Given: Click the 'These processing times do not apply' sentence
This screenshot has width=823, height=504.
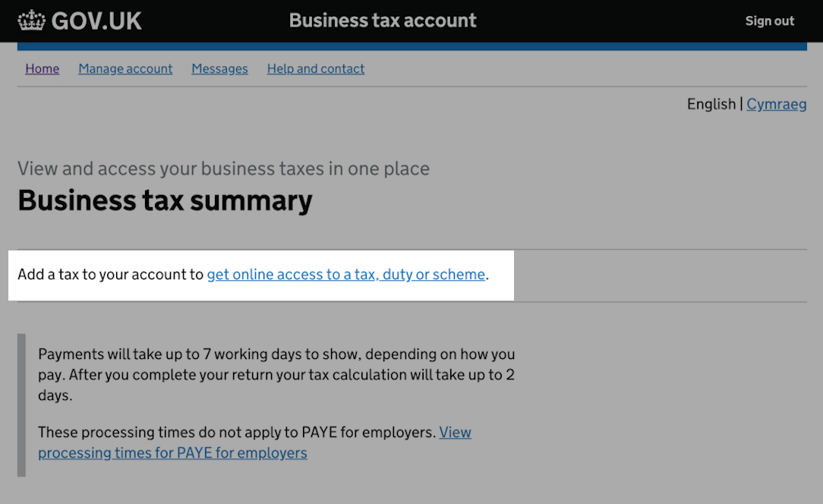Looking at the screenshot, I should click(x=237, y=433).
